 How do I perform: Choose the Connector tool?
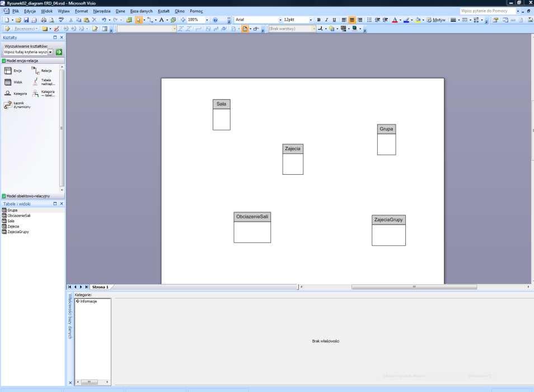150,20
